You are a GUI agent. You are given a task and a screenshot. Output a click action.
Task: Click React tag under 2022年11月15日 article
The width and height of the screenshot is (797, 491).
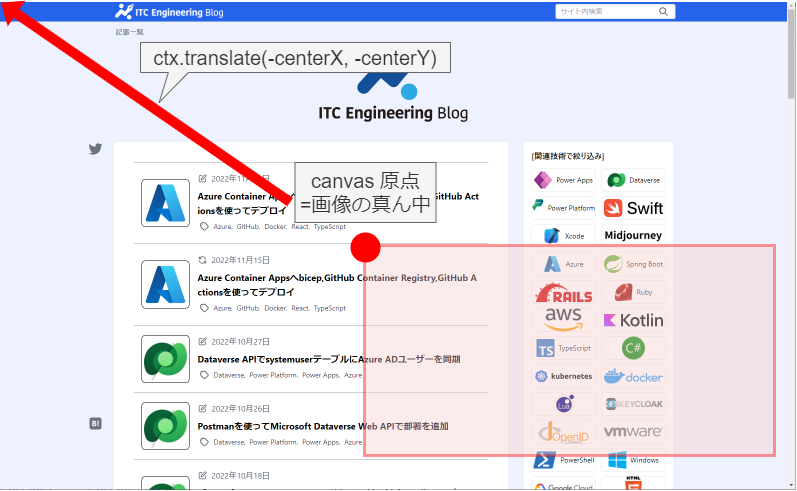(x=300, y=308)
